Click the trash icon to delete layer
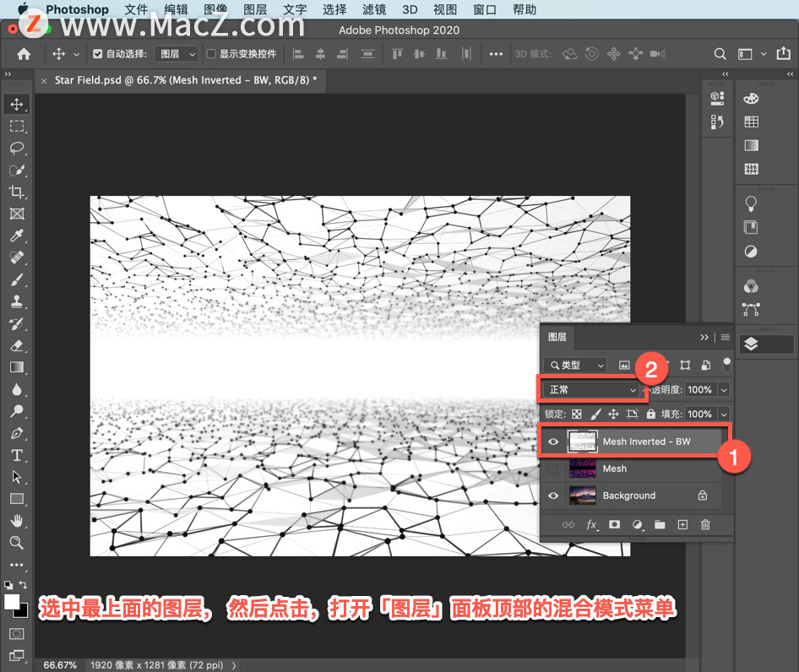This screenshot has height=672, width=799. click(x=705, y=525)
